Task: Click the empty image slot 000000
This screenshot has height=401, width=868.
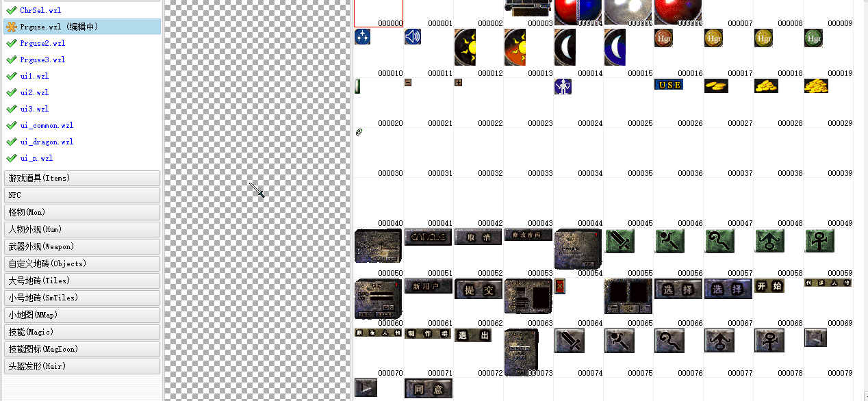Action: click(379, 12)
